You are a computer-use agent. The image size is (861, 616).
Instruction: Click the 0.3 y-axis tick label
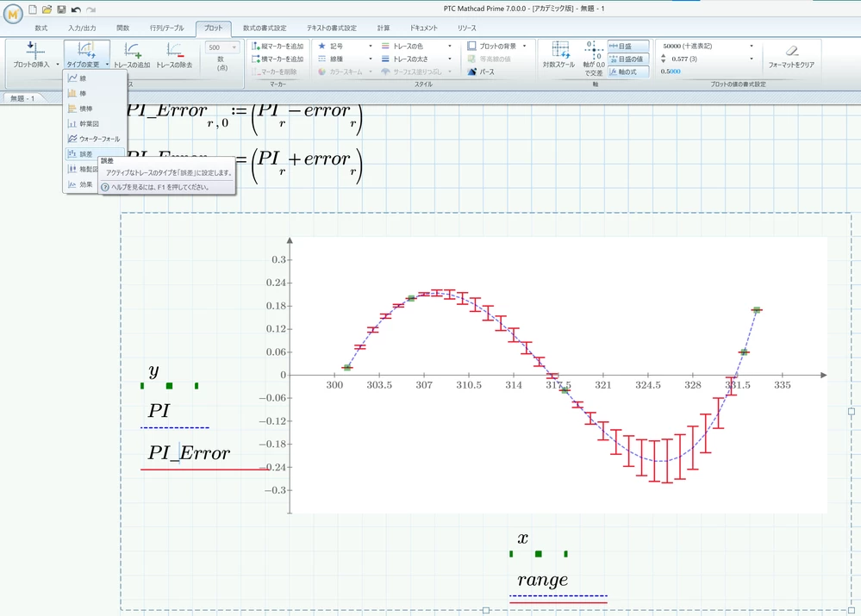(x=279, y=259)
